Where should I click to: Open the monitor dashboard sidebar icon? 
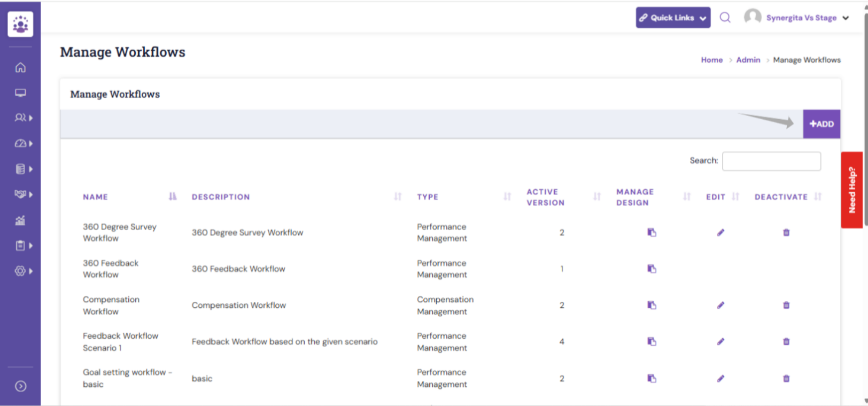pos(20,93)
